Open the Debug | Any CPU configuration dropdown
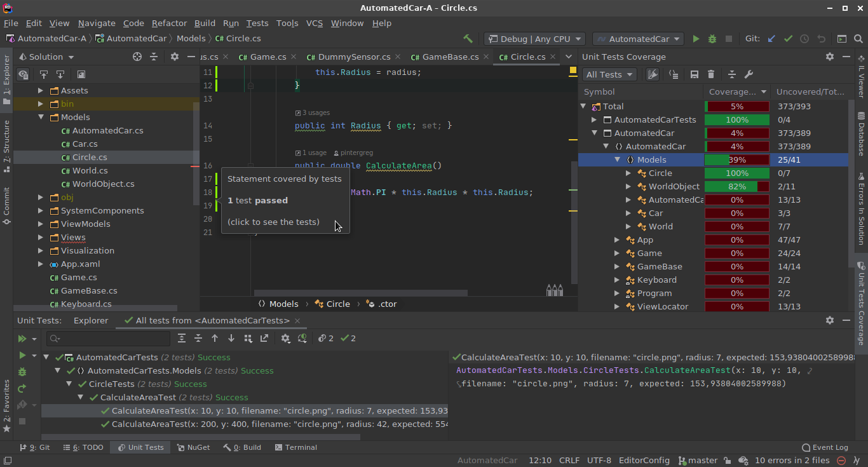The image size is (868, 467). (x=535, y=39)
